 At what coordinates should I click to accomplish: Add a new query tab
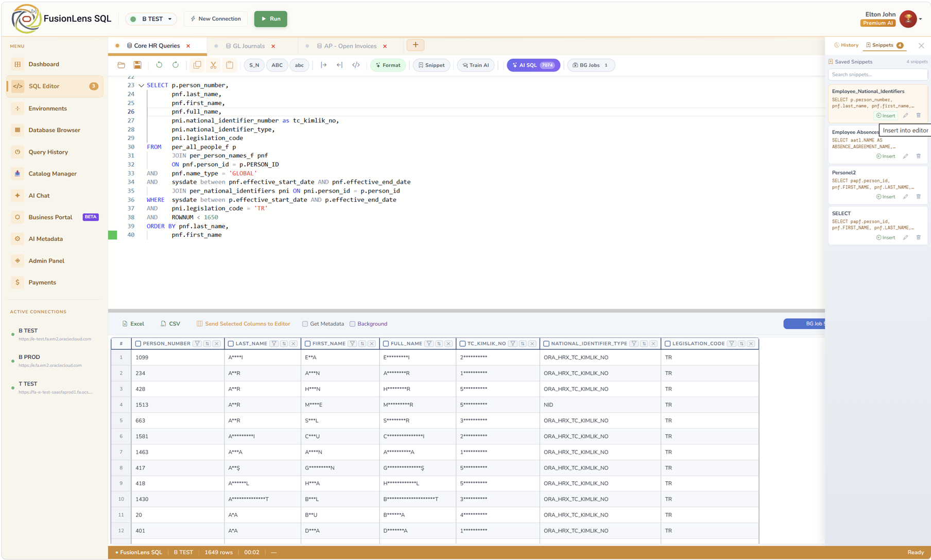[416, 45]
